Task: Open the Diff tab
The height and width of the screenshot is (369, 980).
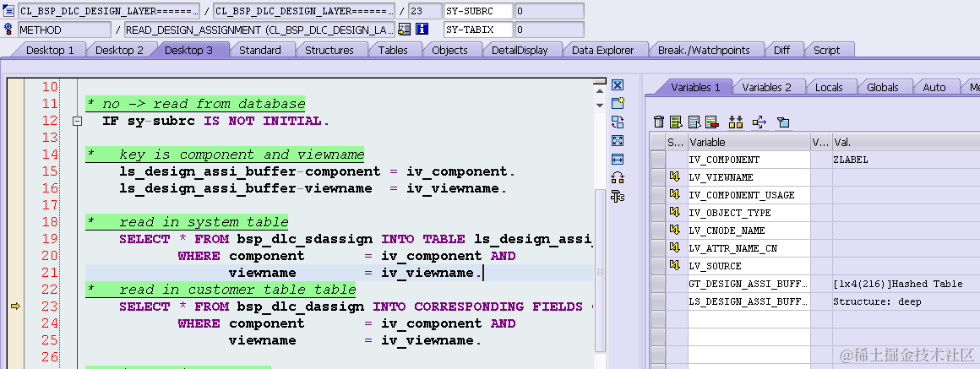Action: pyautogui.click(x=781, y=50)
